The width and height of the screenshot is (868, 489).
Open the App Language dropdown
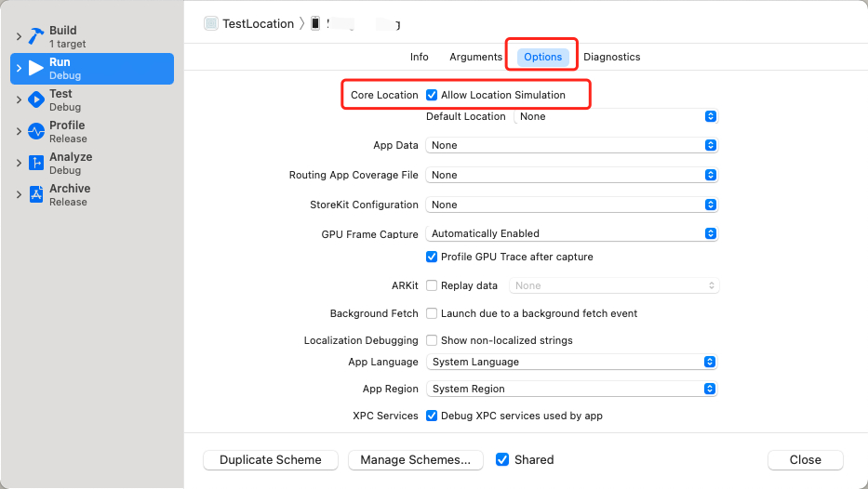[x=572, y=362]
